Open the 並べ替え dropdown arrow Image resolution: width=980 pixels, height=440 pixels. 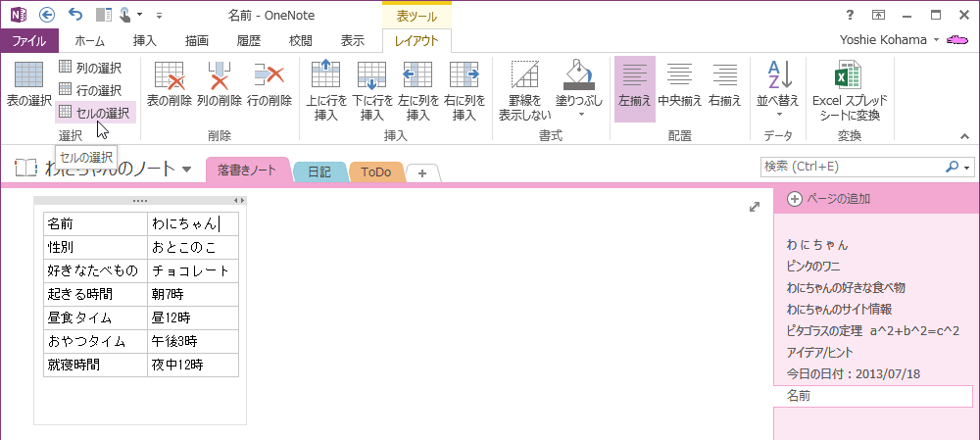point(779,115)
